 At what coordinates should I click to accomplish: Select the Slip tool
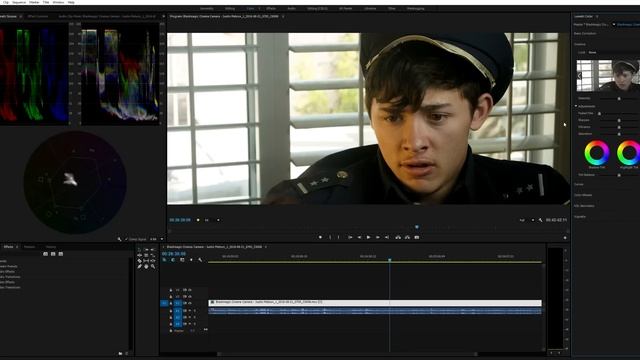(146, 261)
